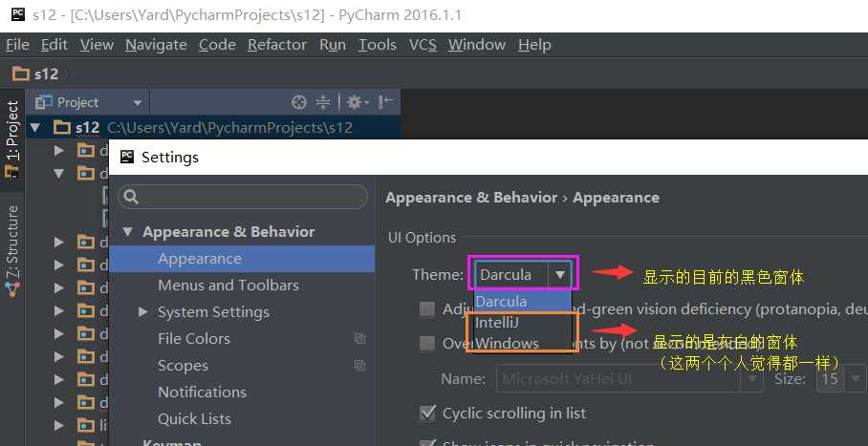Open the Edit menu
Viewport: 868px width, 446px height.
tap(54, 45)
